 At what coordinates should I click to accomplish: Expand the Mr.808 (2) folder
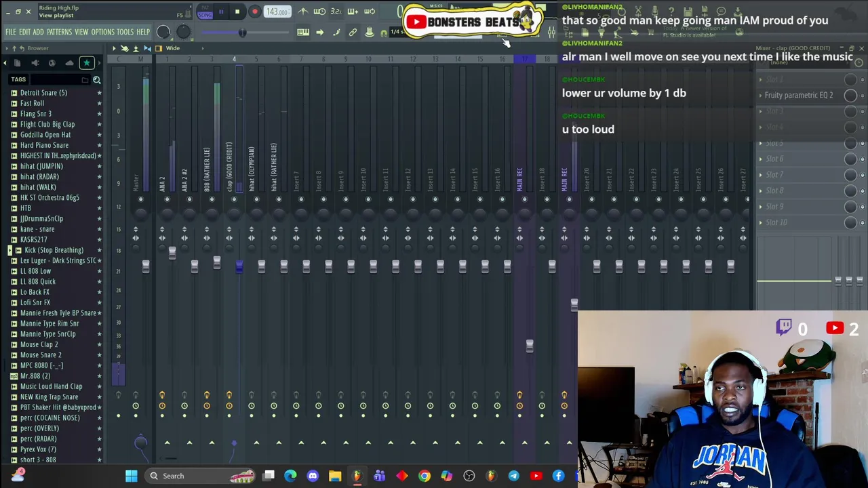(35, 375)
